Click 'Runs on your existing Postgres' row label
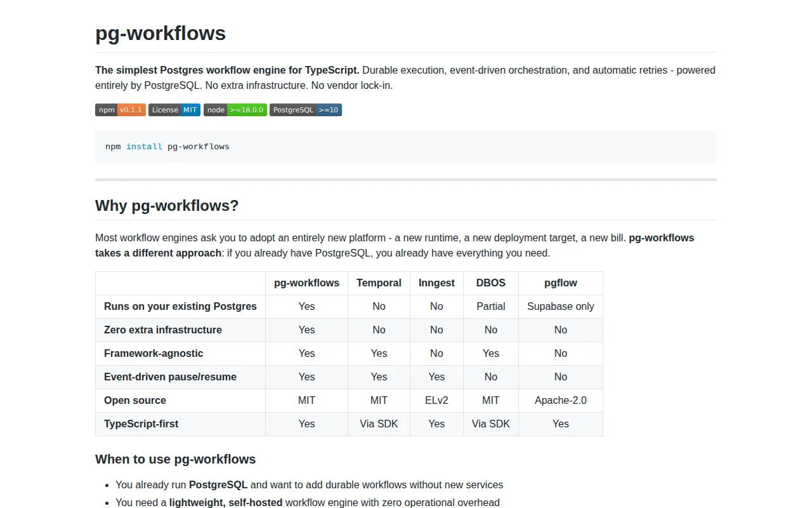The width and height of the screenshot is (812, 508). click(180, 307)
